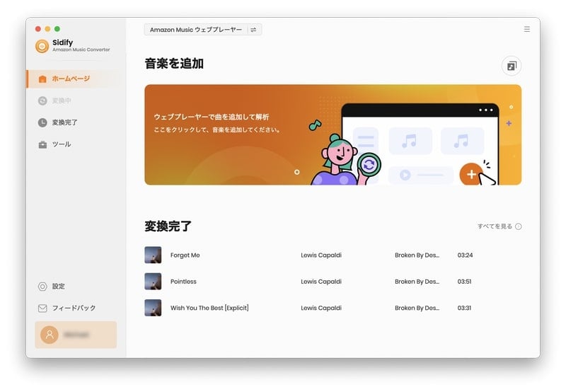The width and height of the screenshot is (566, 392).
Task: Click Wish You The Best album thumbnail
Action: (153, 308)
